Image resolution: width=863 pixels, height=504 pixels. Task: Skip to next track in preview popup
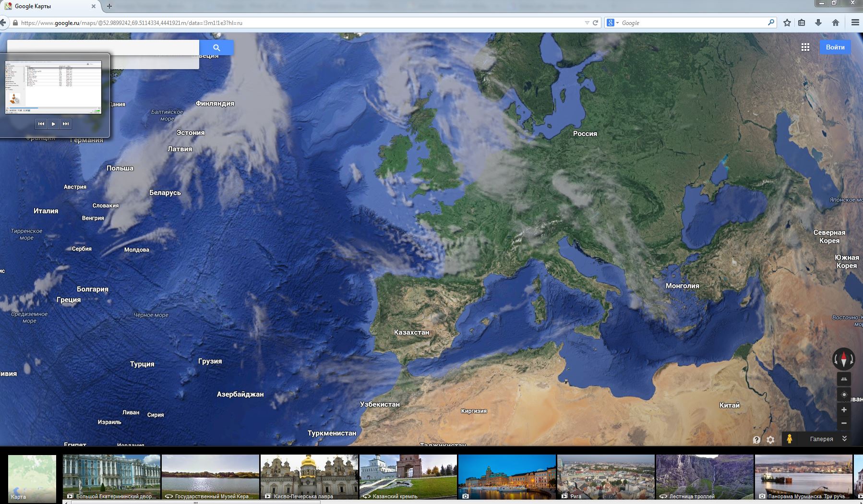[x=66, y=124]
